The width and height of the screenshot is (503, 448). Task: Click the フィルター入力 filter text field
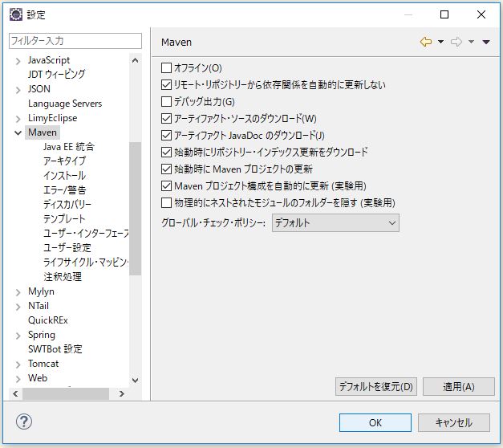coord(75,41)
